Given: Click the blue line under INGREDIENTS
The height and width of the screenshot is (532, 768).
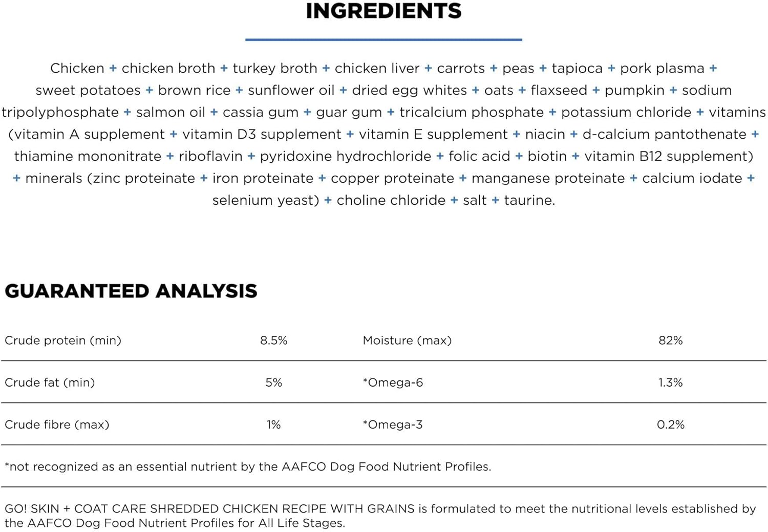Looking at the screenshot, I should [383, 39].
